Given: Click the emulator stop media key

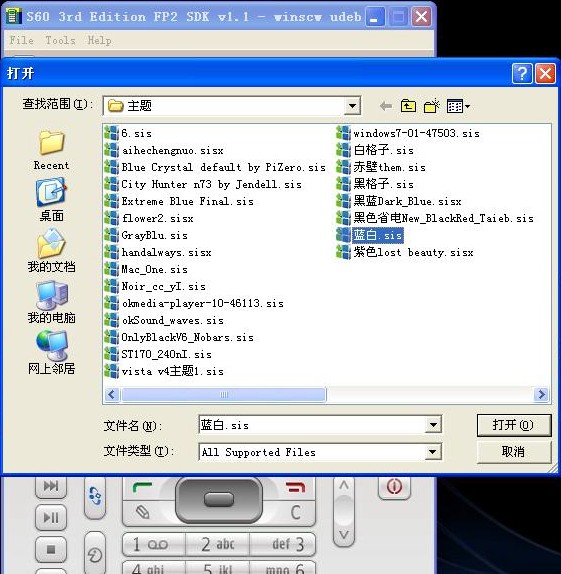Looking at the screenshot, I should (51, 549).
